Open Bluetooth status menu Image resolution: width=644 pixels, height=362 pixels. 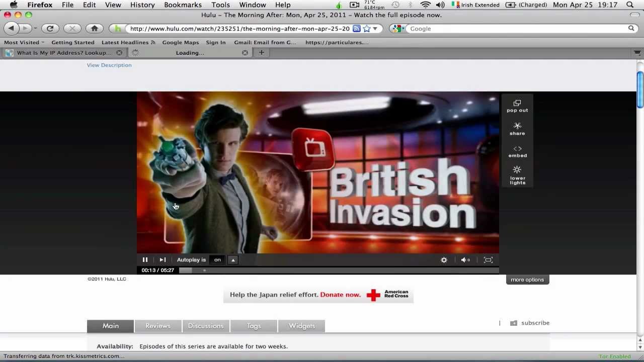coord(411,5)
